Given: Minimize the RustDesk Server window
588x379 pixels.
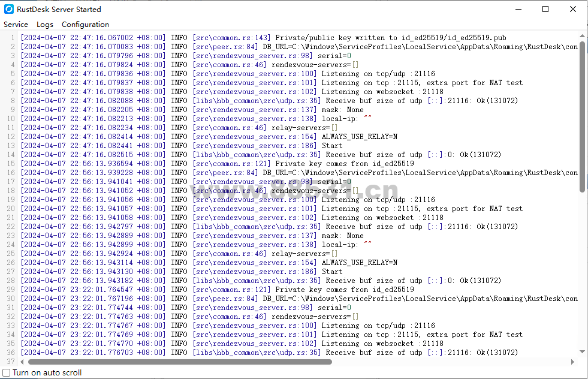Looking at the screenshot, I should tap(518, 9).
